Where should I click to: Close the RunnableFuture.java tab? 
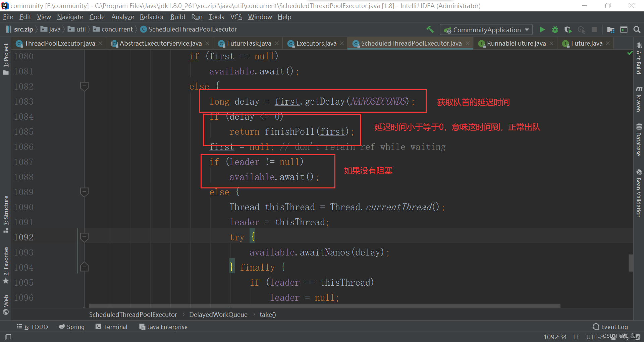tap(551, 43)
